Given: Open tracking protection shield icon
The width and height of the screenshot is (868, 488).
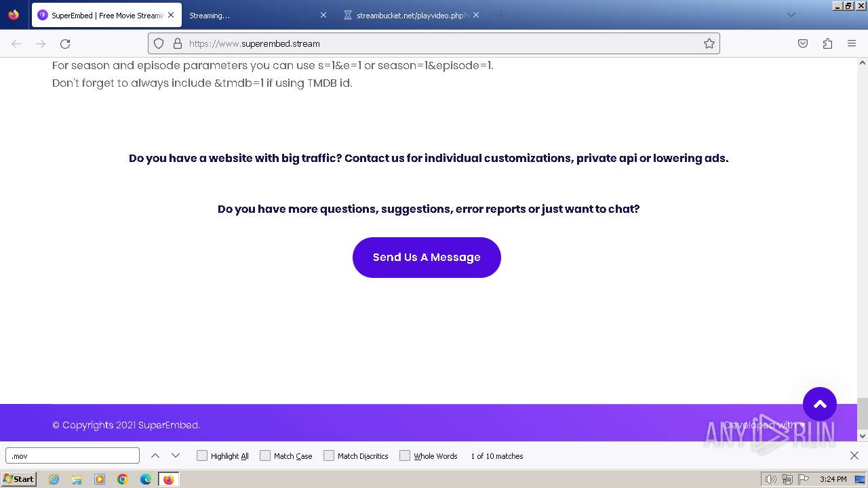Looking at the screenshot, I should point(159,43).
